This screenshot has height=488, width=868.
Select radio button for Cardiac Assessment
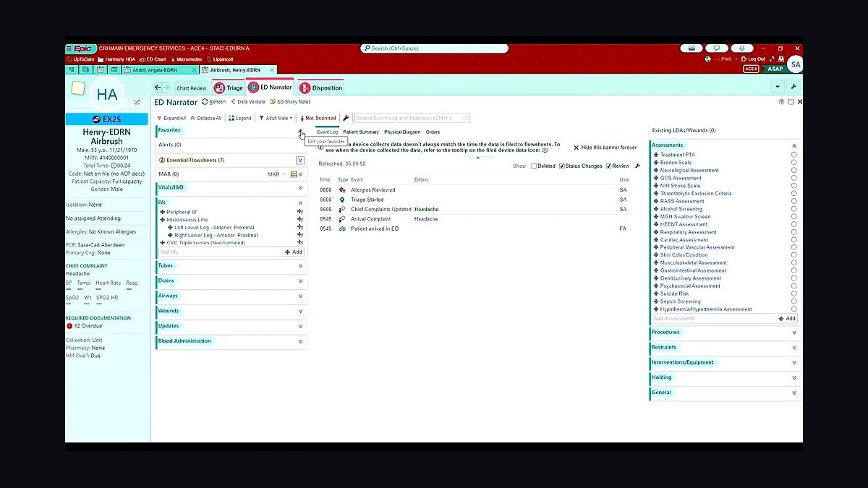coord(794,239)
